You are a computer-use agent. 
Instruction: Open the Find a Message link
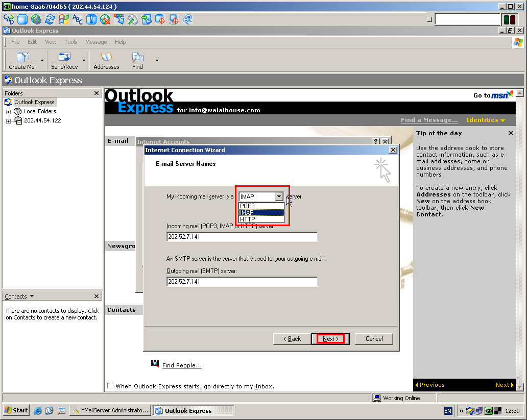coord(429,120)
